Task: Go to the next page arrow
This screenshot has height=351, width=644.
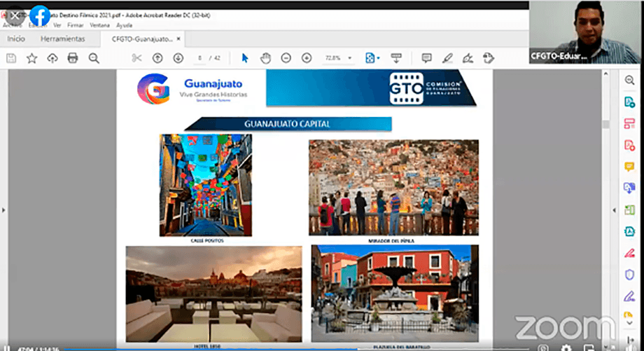Action: coord(178,58)
